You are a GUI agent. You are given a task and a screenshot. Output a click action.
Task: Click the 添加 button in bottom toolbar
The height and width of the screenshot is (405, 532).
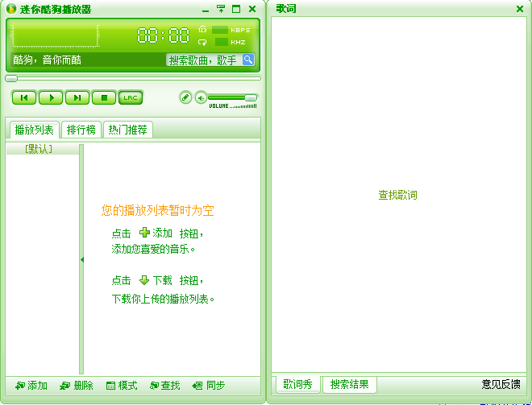coord(31,386)
